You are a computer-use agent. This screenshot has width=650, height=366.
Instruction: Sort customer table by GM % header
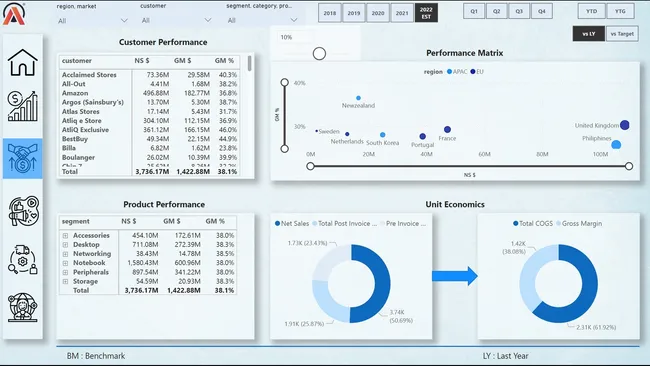tap(224, 61)
